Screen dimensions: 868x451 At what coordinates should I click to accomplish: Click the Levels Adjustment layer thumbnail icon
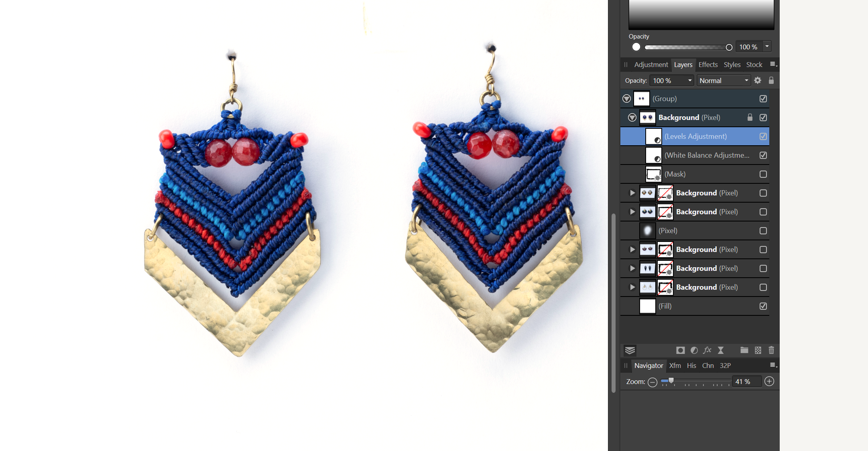point(653,136)
